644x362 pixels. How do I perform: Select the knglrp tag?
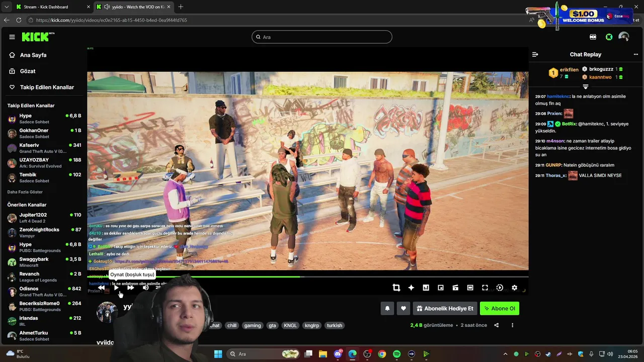pos(312,325)
